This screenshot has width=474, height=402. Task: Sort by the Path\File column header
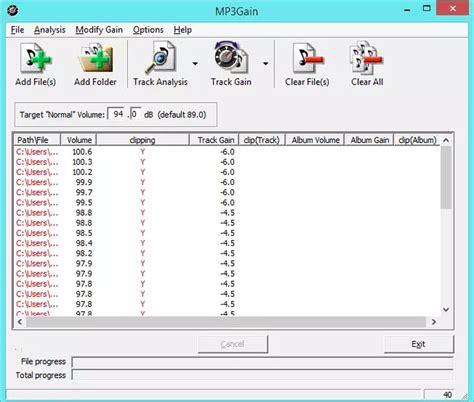click(x=37, y=140)
